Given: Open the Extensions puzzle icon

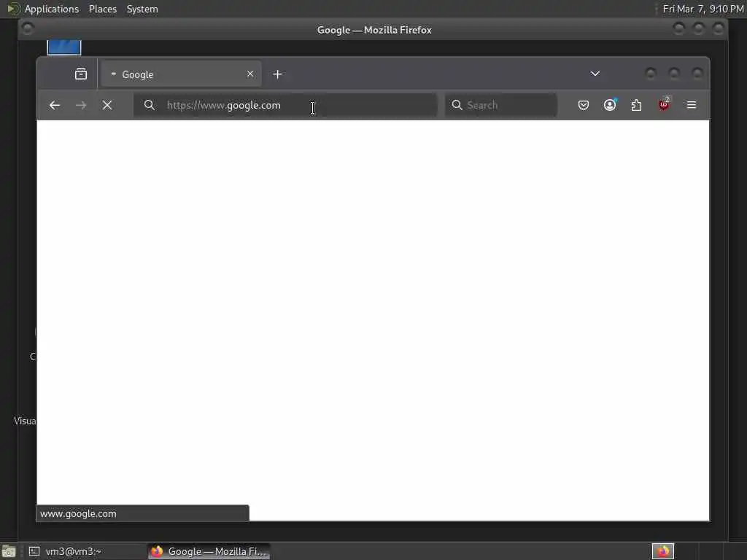Looking at the screenshot, I should coord(636,105).
